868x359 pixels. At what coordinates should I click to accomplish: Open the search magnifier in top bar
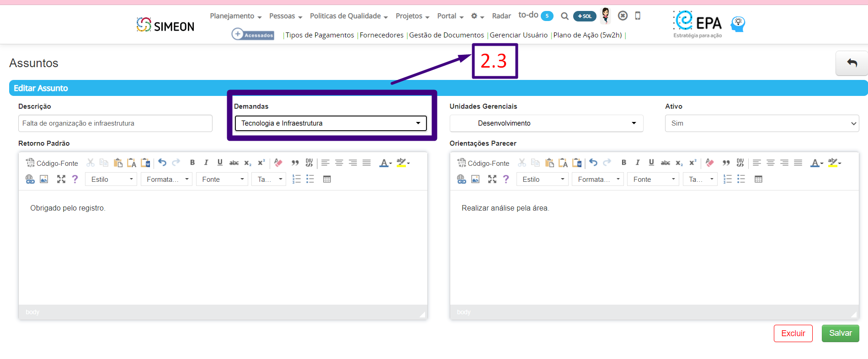564,16
